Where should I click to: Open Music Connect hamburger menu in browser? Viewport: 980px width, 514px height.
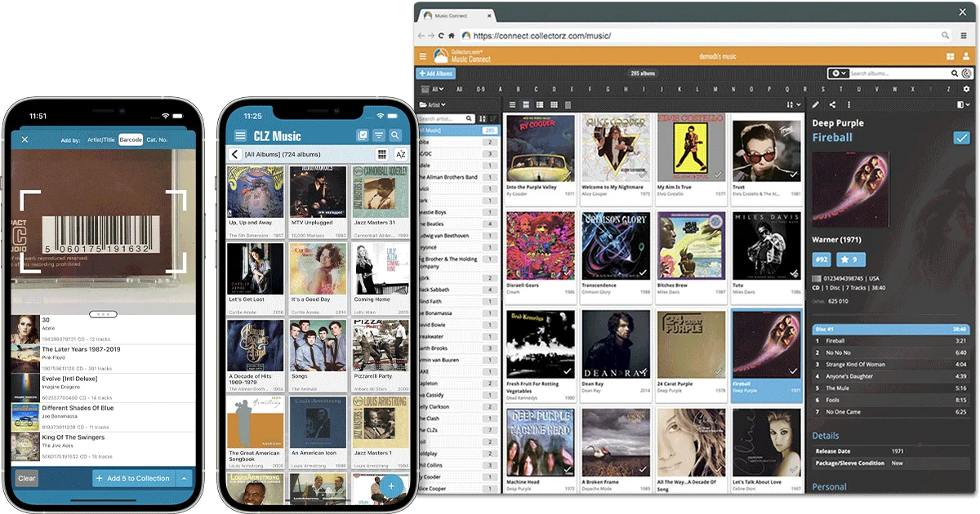423,56
